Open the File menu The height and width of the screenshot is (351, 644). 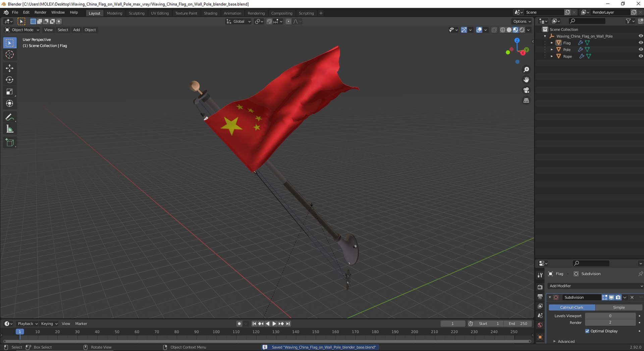point(15,12)
